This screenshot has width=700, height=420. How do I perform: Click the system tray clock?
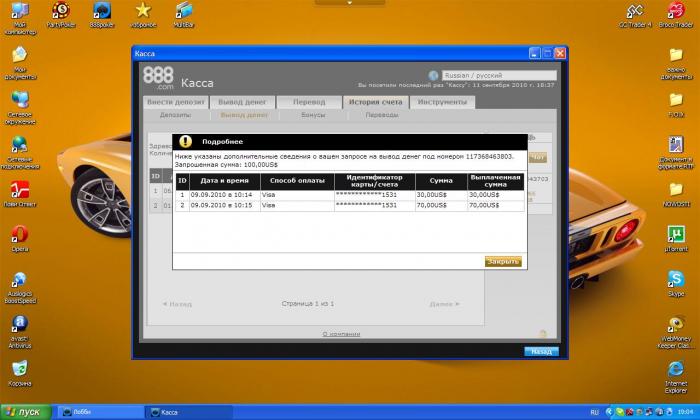point(685,412)
